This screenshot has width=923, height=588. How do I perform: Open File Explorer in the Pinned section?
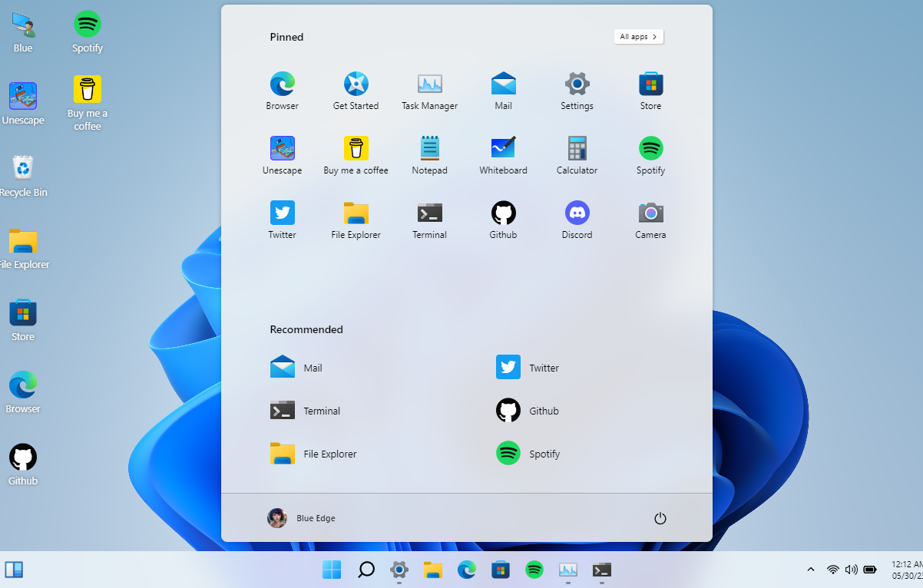[x=356, y=220]
